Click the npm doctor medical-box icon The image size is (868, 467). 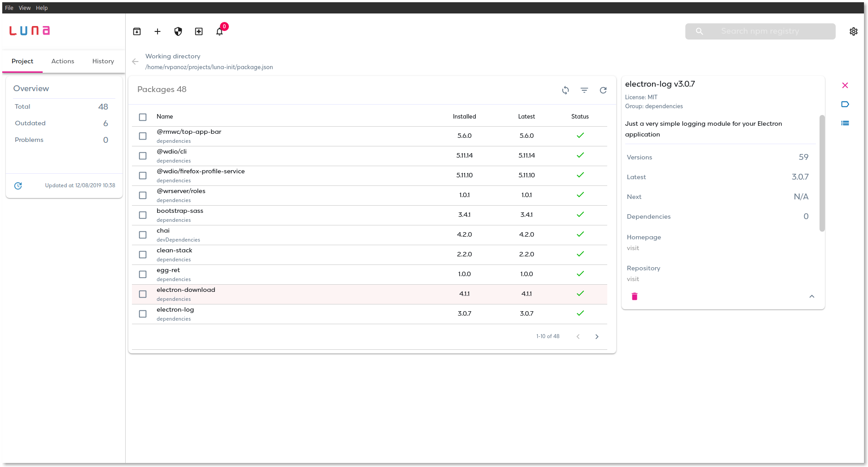coord(199,31)
